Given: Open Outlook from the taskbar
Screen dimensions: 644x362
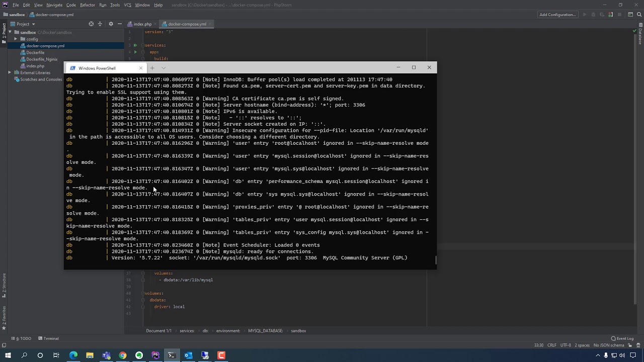Looking at the screenshot, I should coord(188,355).
